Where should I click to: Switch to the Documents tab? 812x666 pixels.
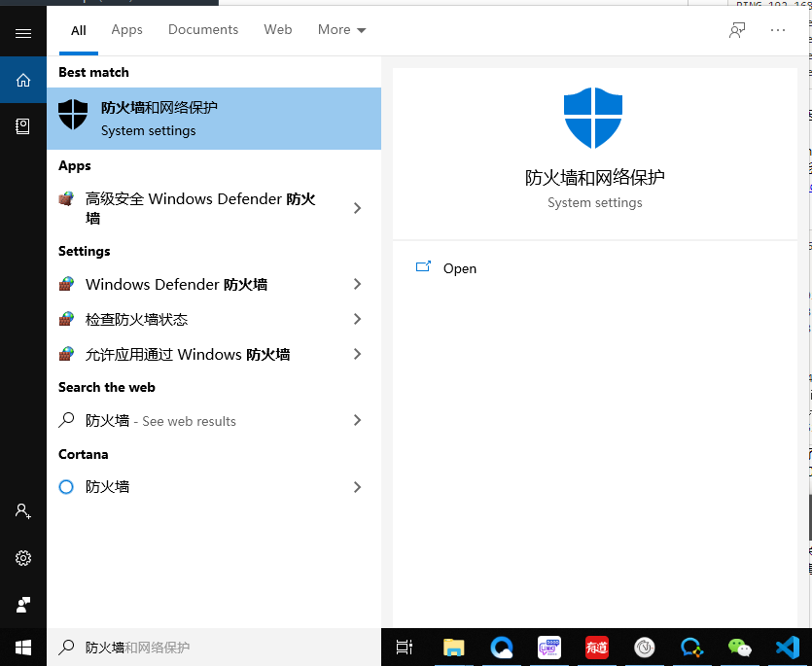(x=203, y=30)
